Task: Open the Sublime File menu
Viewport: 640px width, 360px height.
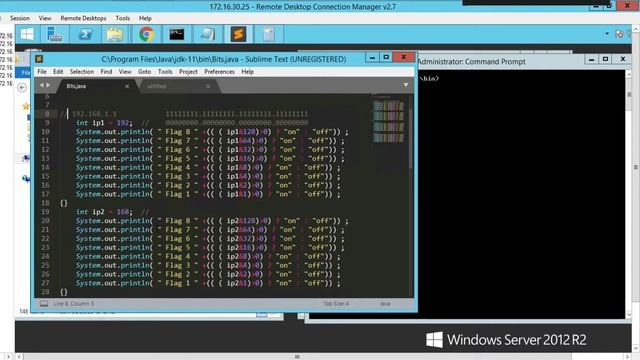Action: 42,71
